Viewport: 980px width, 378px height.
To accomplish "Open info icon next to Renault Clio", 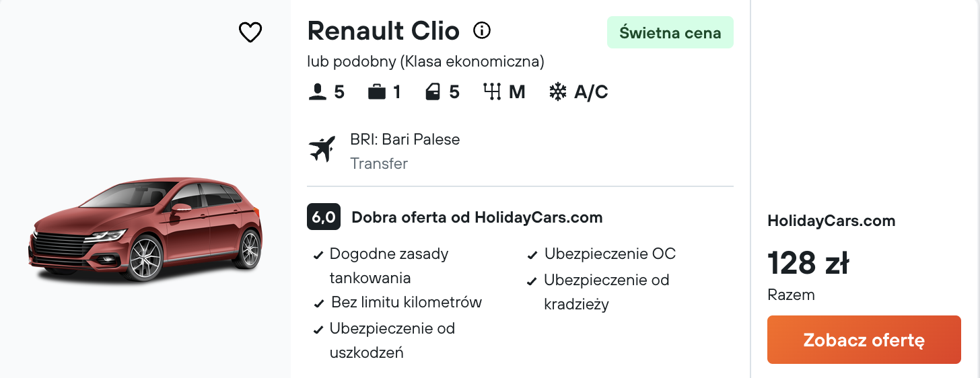I will pyautogui.click(x=482, y=30).
